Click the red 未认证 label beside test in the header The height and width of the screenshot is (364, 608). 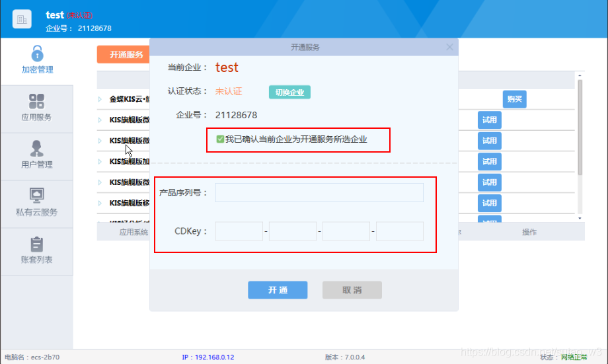point(79,15)
